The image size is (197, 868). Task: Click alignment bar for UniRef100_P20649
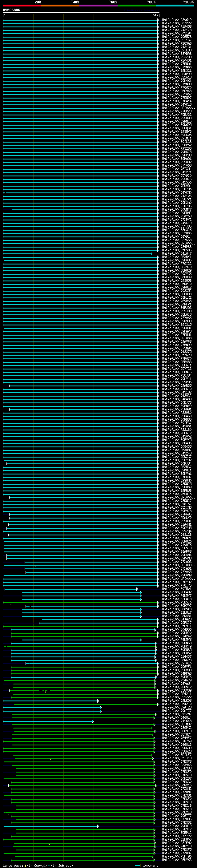(81, 20)
